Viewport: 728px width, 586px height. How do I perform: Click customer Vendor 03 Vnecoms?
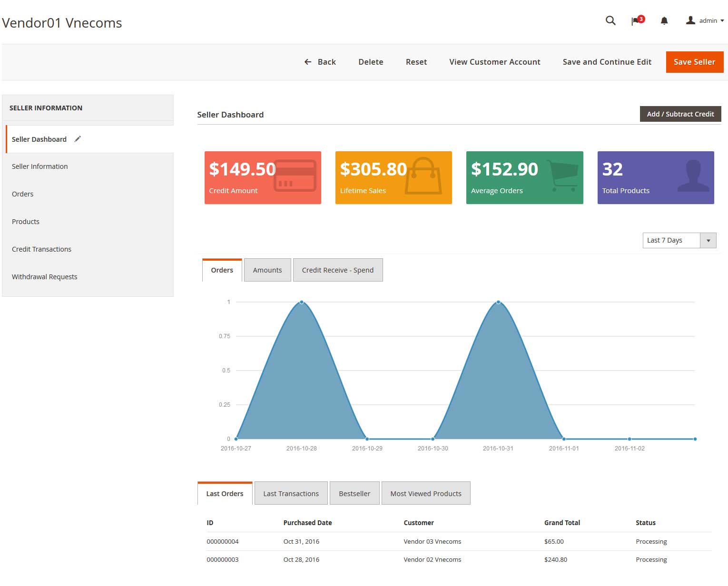(x=433, y=541)
